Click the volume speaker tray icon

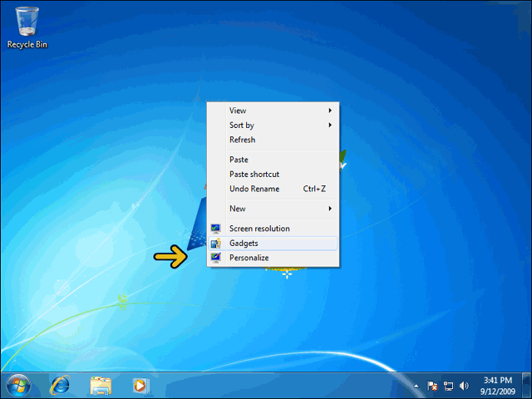(x=464, y=386)
